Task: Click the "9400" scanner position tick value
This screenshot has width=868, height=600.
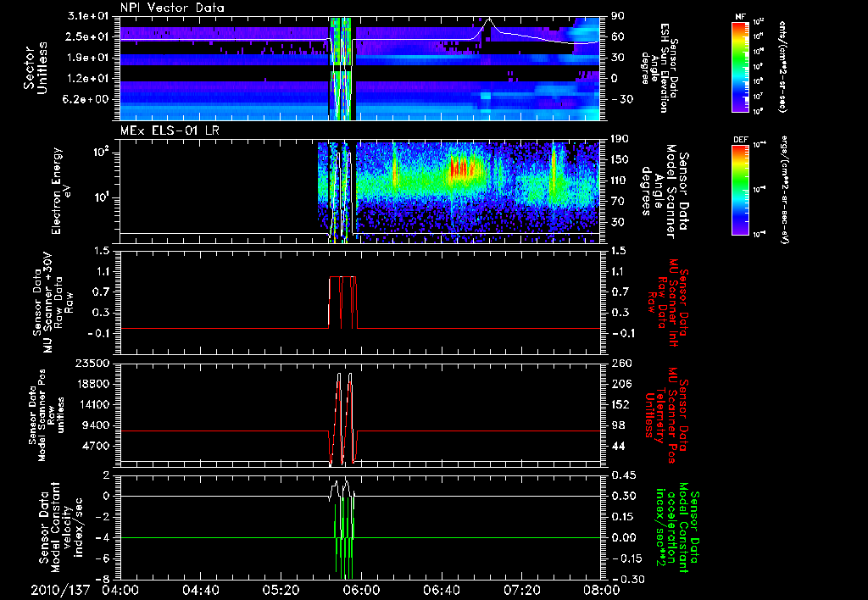Action: click(x=97, y=425)
